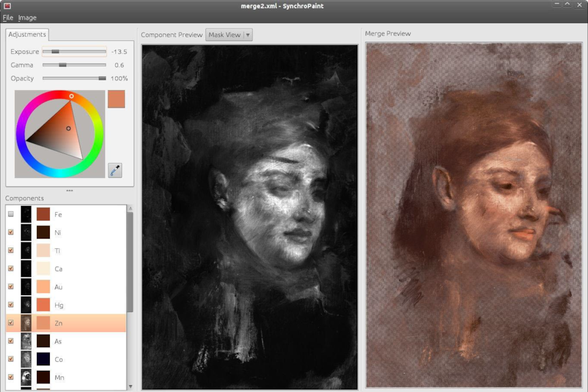Click the panel divider handle above Components
This screenshot has width=588, height=392.
point(70,190)
